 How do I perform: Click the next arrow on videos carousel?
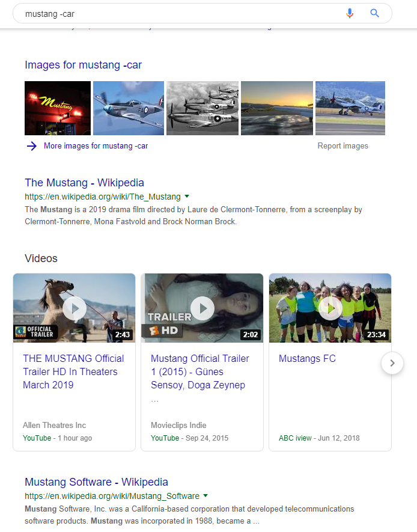pyautogui.click(x=392, y=363)
